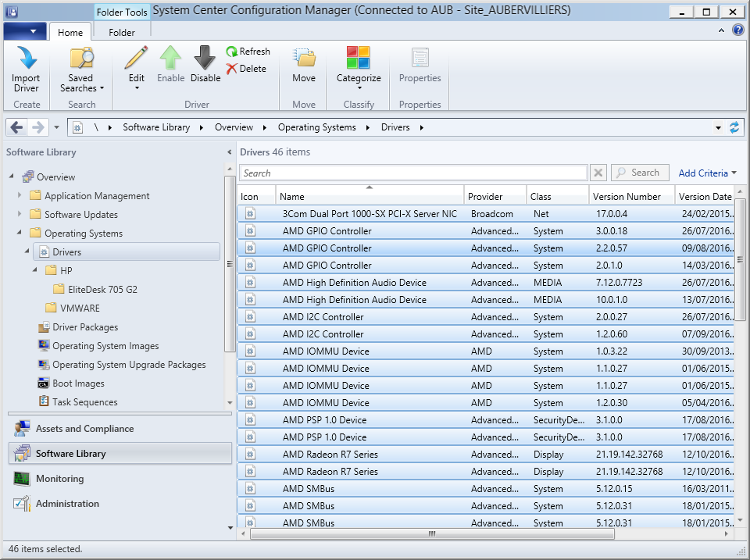This screenshot has height=560, width=750.
Task: Select AMD GPIO Controller version 3.0.0.18
Action: tap(486, 231)
